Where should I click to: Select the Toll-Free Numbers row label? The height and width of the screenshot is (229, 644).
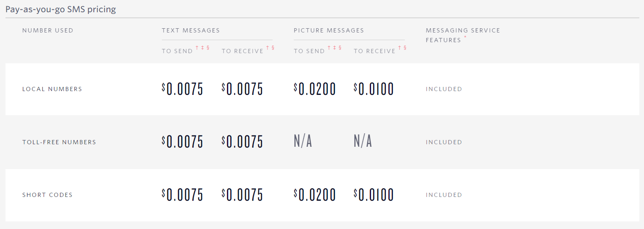click(x=59, y=142)
